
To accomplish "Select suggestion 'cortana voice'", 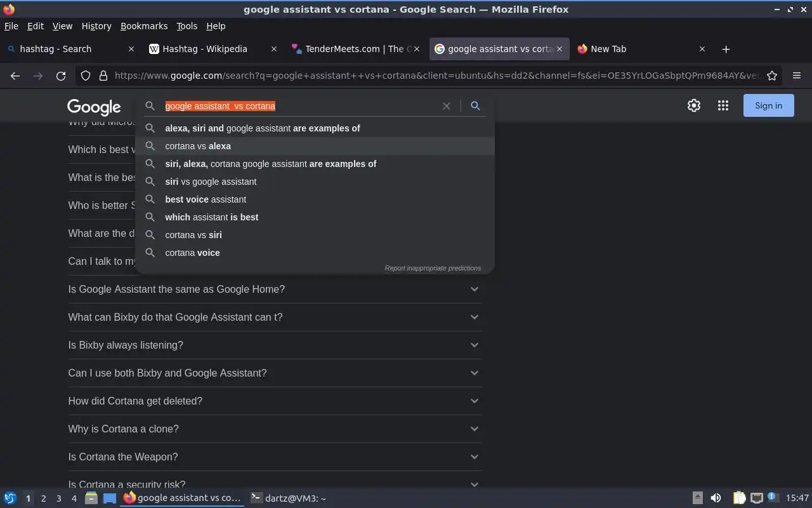I will (315, 253).
